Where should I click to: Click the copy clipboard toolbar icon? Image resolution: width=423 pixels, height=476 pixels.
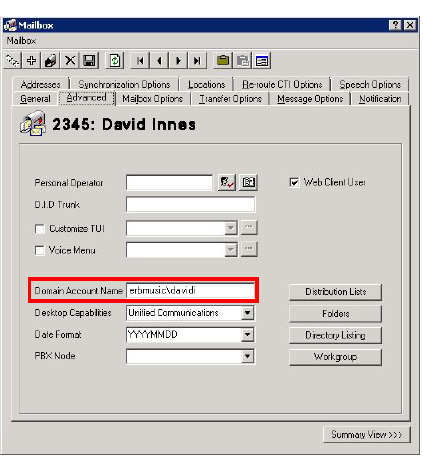point(223,61)
